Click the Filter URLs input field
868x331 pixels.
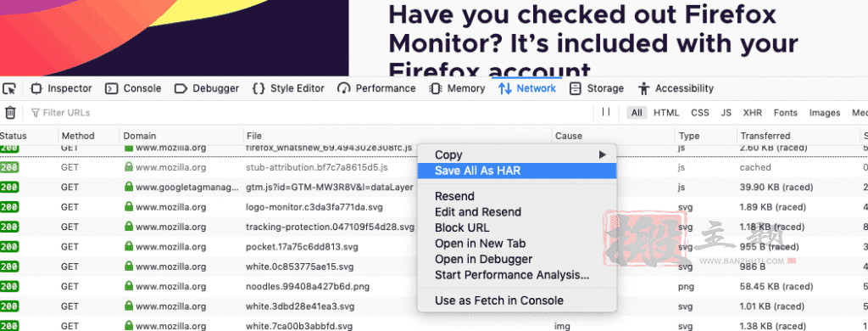[310, 113]
